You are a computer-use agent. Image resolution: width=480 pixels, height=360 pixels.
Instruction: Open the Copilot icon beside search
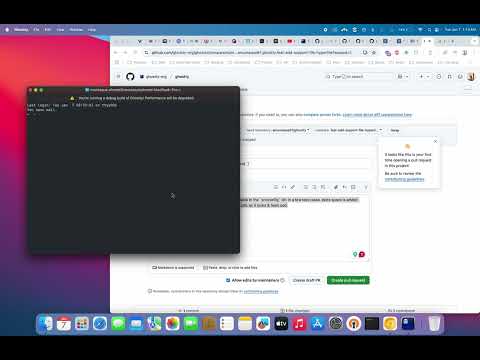click(400, 77)
